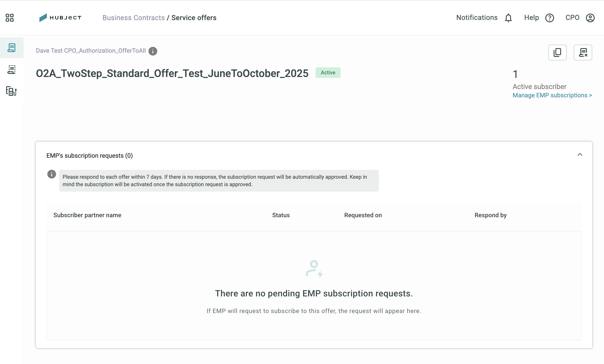Select the Service offers sidebar icon
Screen dimensions: 604x364
click(12, 48)
